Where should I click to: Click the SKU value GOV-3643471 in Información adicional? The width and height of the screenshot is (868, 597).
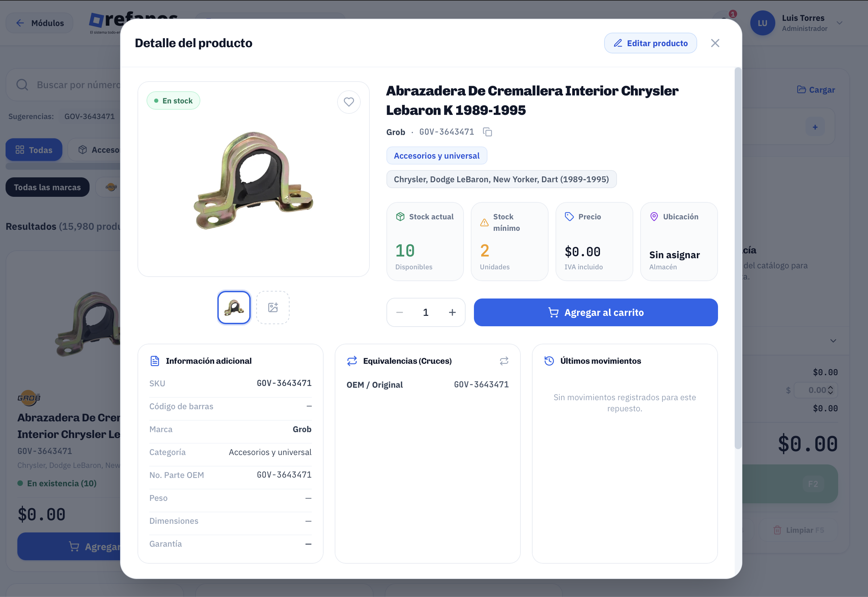point(284,383)
